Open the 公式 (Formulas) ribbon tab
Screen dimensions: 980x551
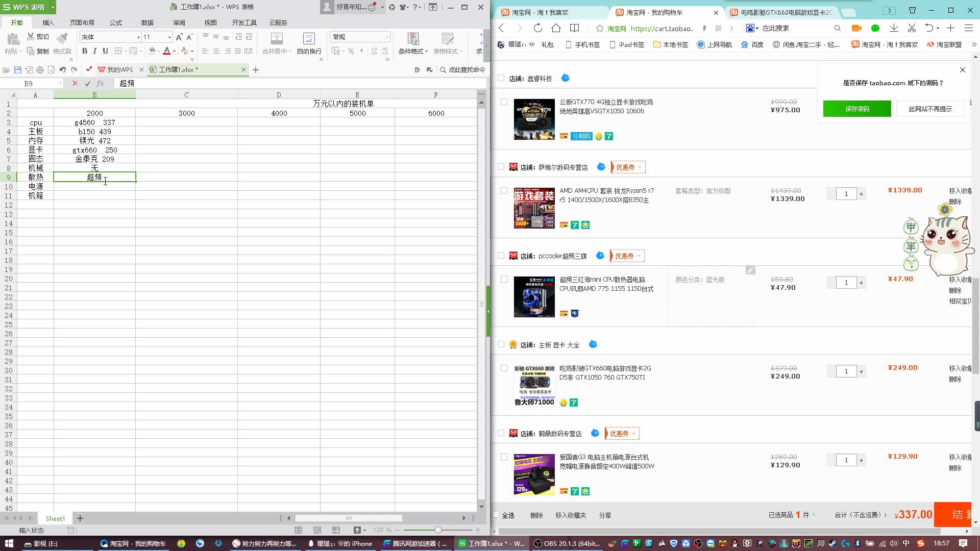[116, 22]
